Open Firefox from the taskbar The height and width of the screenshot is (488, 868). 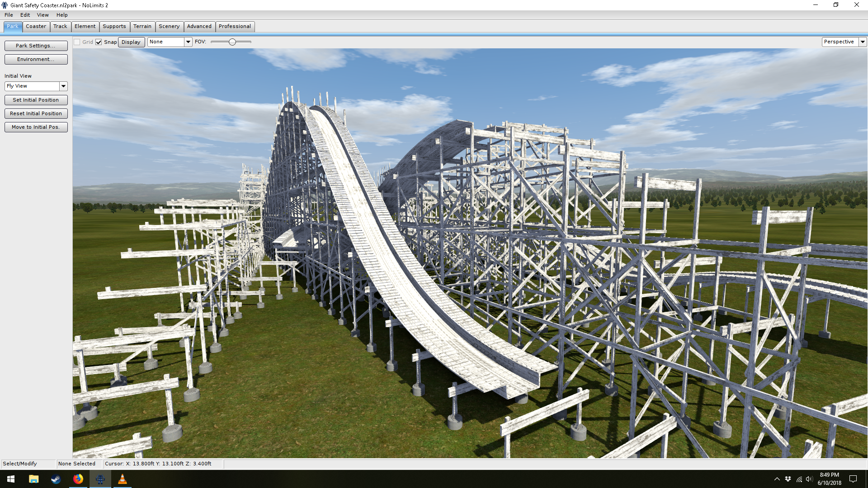coord(78,479)
